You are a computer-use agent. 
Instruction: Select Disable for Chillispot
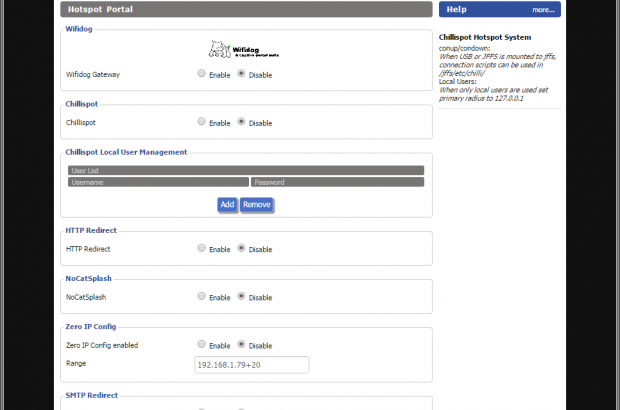click(241, 122)
